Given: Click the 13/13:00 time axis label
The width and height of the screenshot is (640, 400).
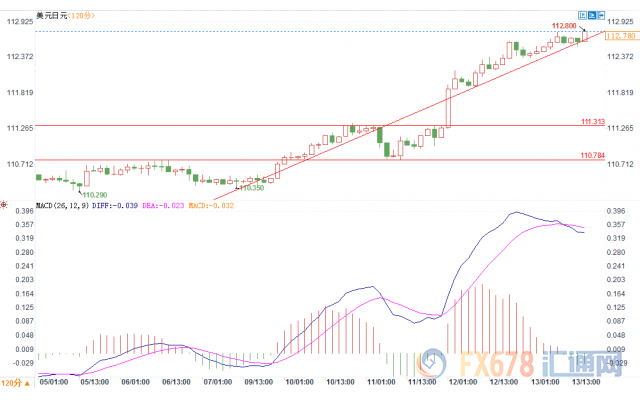Looking at the screenshot, I should pos(584,383).
